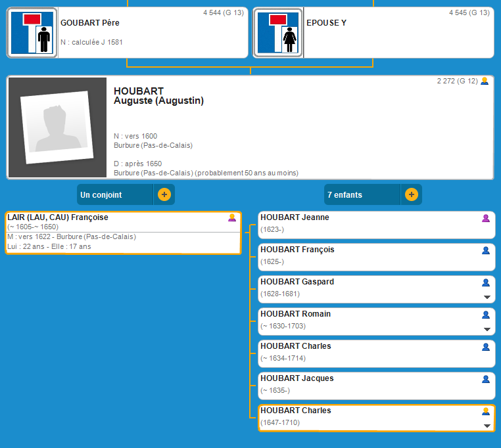Expand Romain HOUBART's dropdown arrow

click(x=487, y=330)
